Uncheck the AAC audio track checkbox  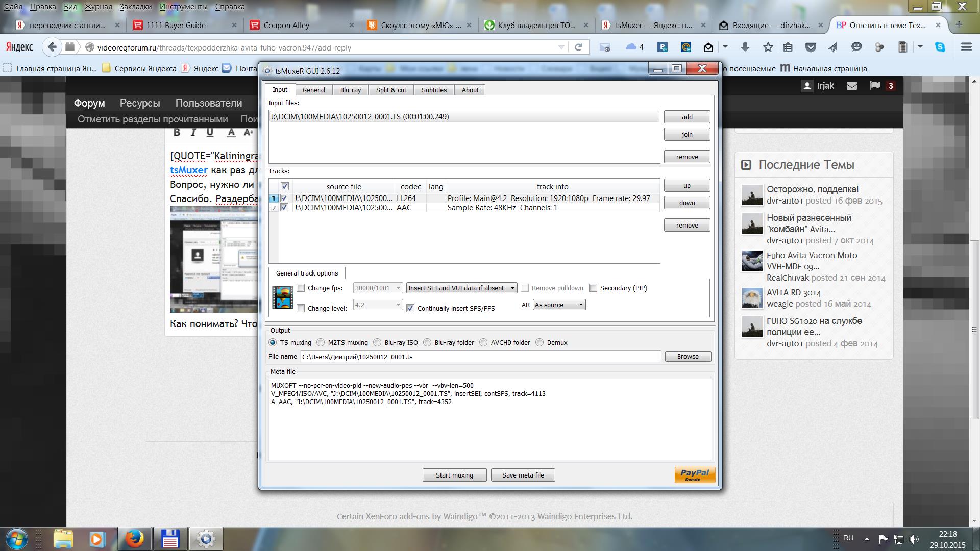click(284, 208)
